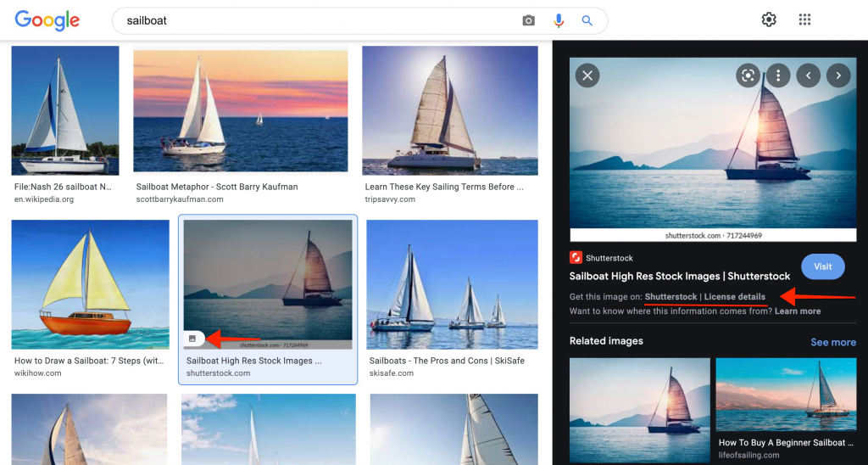Open Shutterstock link after 'Get this image on'
Image resolution: width=868 pixels, height=465 pixels.
670,297
